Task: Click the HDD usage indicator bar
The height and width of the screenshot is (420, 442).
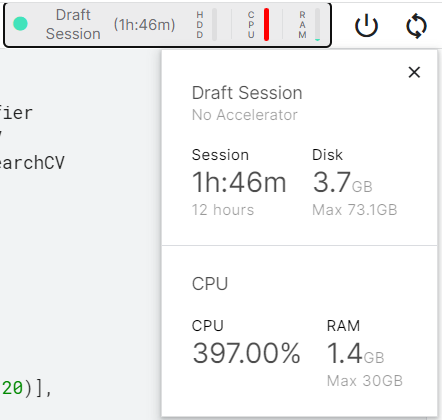Action: (x=214, y=25)
